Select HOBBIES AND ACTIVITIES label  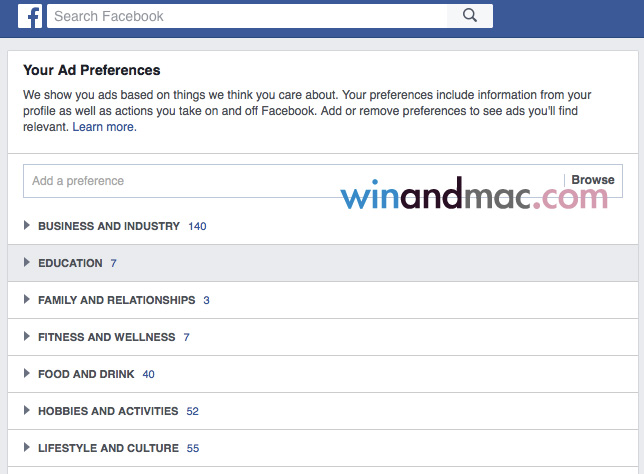tap(108, 411)
